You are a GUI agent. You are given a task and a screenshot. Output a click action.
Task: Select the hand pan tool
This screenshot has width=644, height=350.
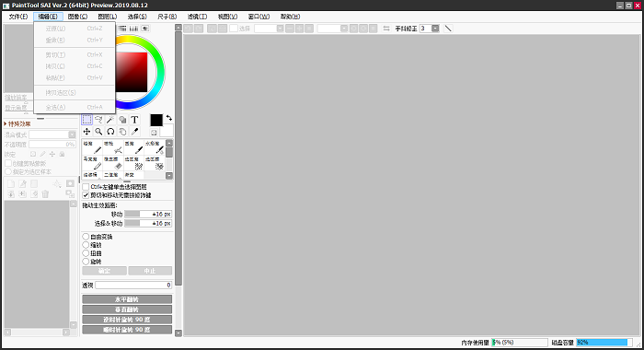pos(122,132)
